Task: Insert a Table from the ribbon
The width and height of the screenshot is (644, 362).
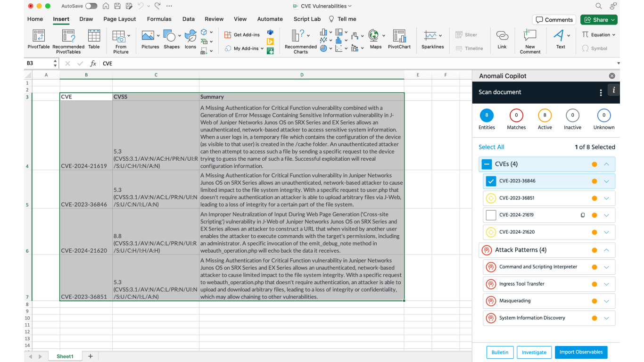Action: coord(94,40)
